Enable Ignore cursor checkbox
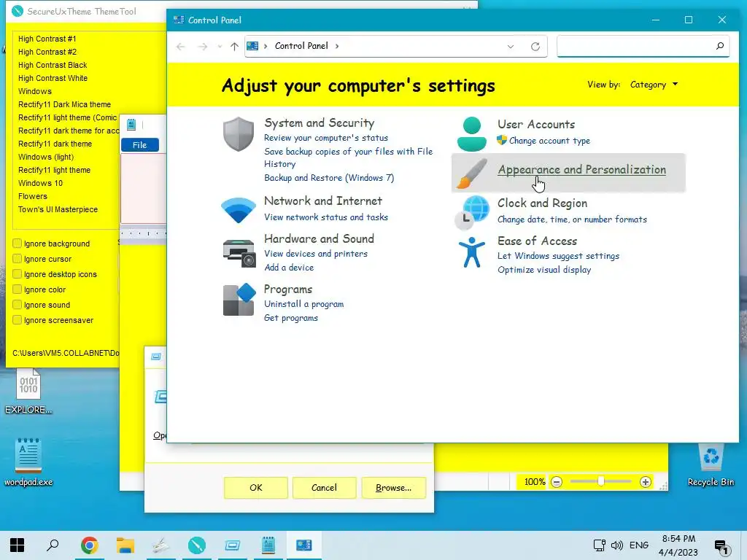This screenshot has height=560, width=747. coord(18,259)
